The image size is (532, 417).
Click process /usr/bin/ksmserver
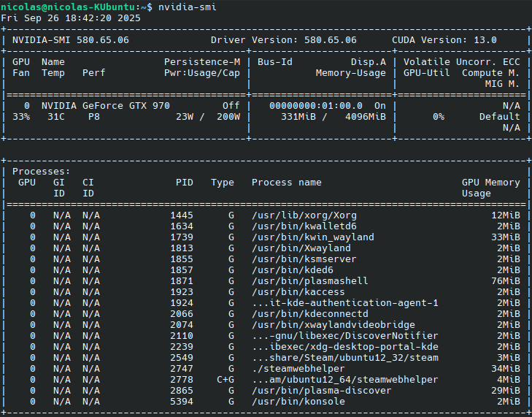304,259
